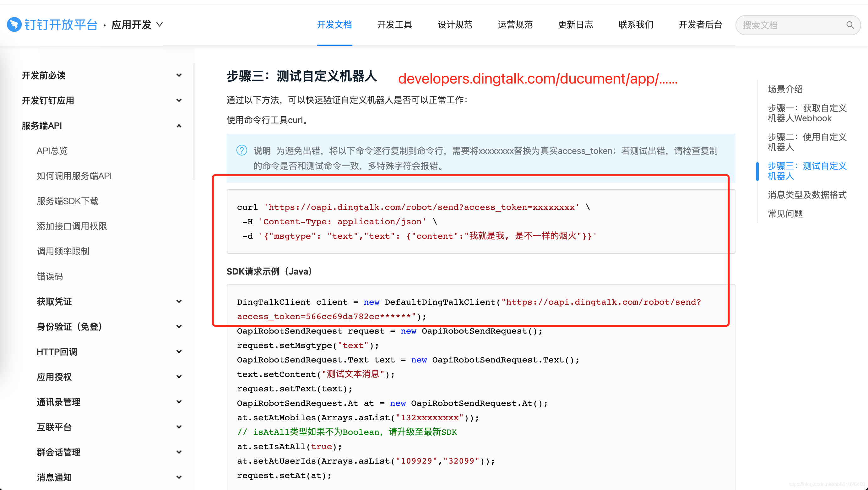Open the 运营规范 tab
The height and width of the screenshot is (490, 868).
point(515,24)
